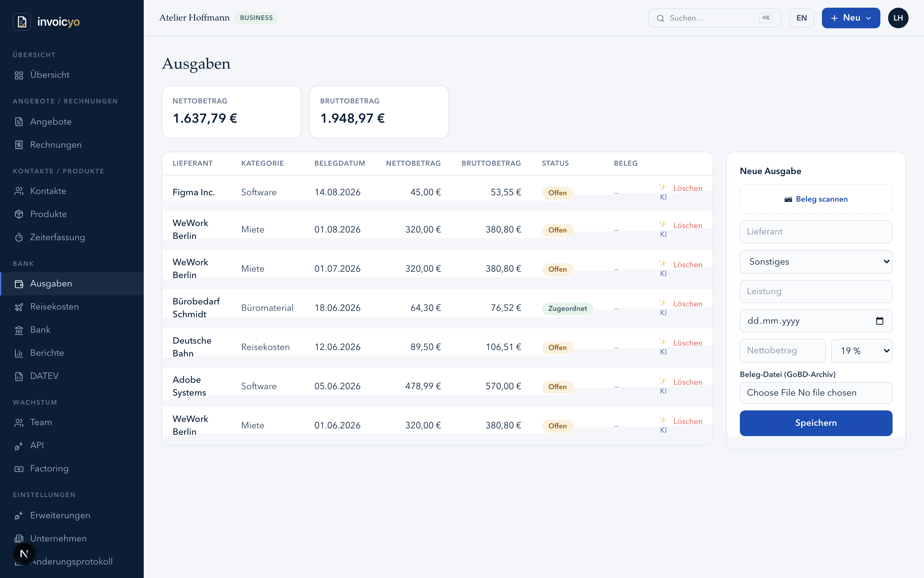
Task: Click the Status column header
Action: click(x=555, y=164)
